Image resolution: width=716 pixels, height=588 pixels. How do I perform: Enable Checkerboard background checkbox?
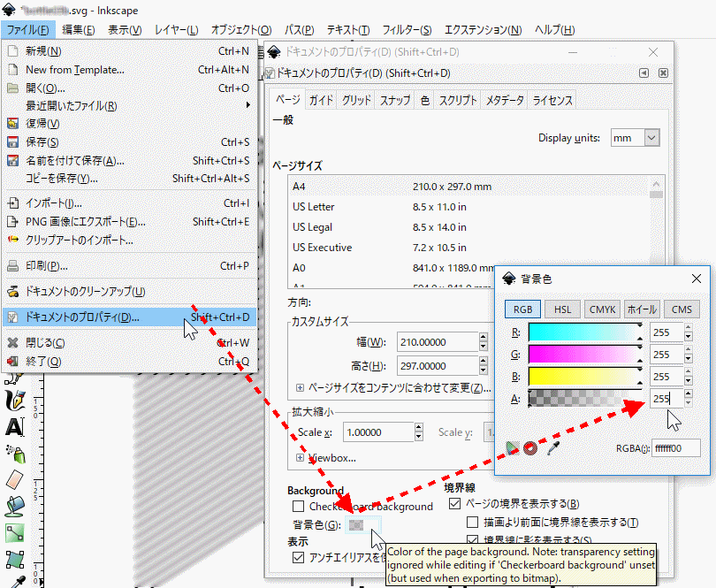coord(299,507)
